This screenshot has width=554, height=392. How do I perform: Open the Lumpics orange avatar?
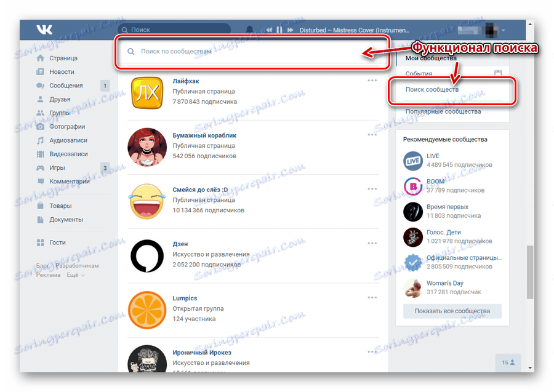[147, 310]
